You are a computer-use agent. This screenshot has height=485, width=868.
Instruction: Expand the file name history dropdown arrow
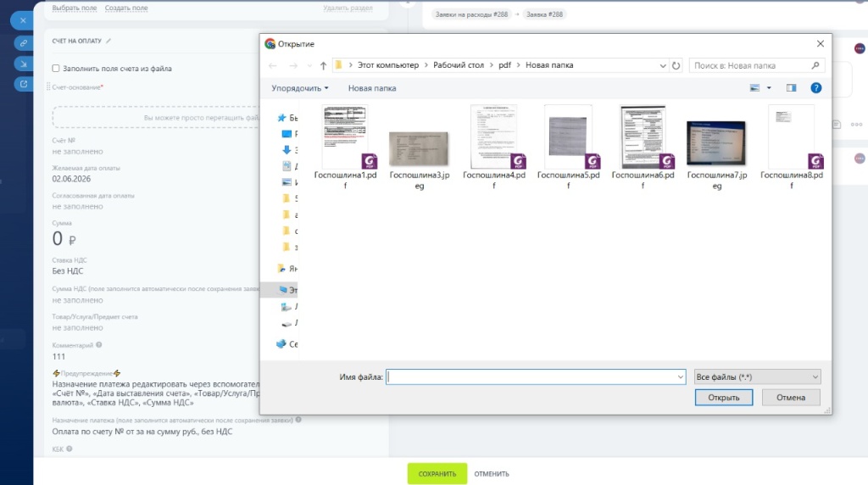[681, 377]
